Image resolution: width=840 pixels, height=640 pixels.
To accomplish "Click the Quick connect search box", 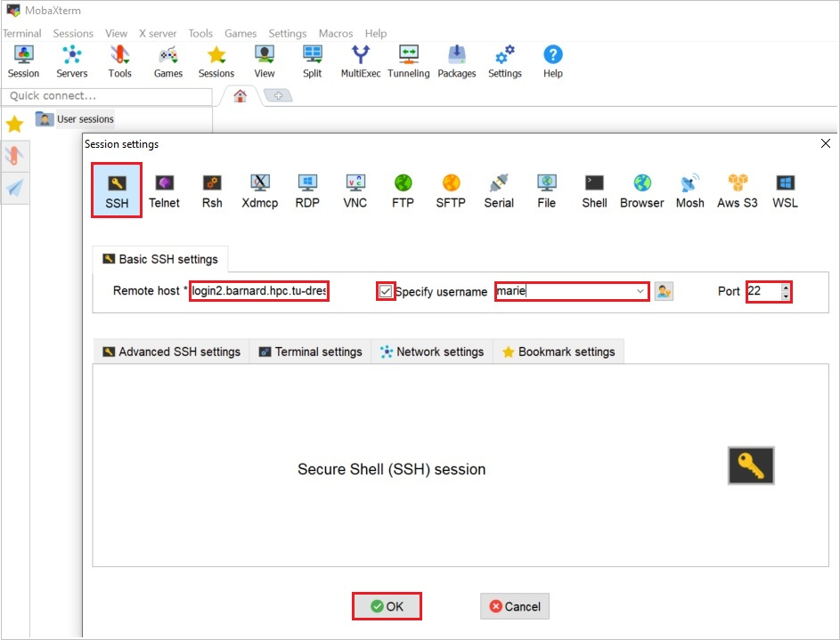I will coord(107,96).
